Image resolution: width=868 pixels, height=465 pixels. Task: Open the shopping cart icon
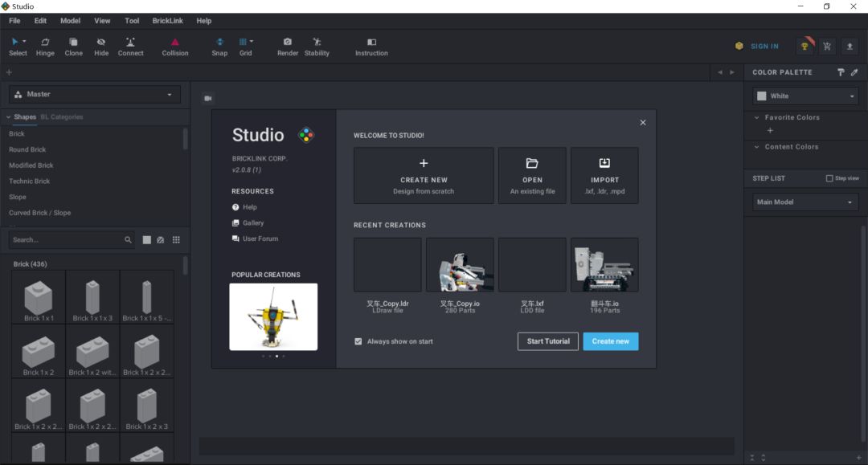pos(827,47)
